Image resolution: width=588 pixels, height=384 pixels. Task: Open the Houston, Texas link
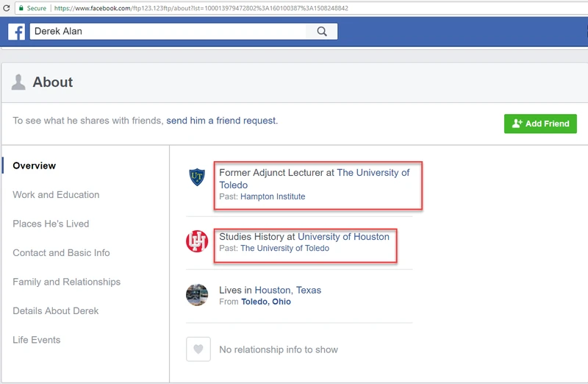pyautogui.click(x=287, y=290)
